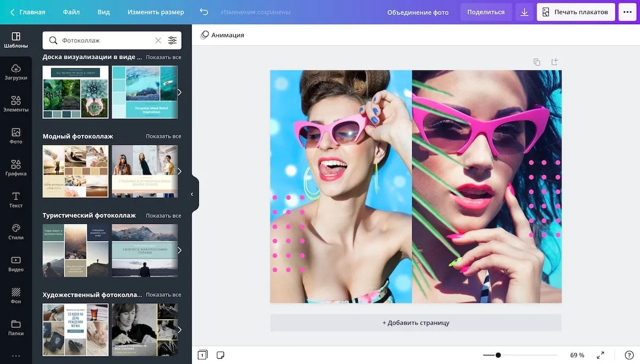
Task: Select the Текст text tool
Action: pos(16,199)
